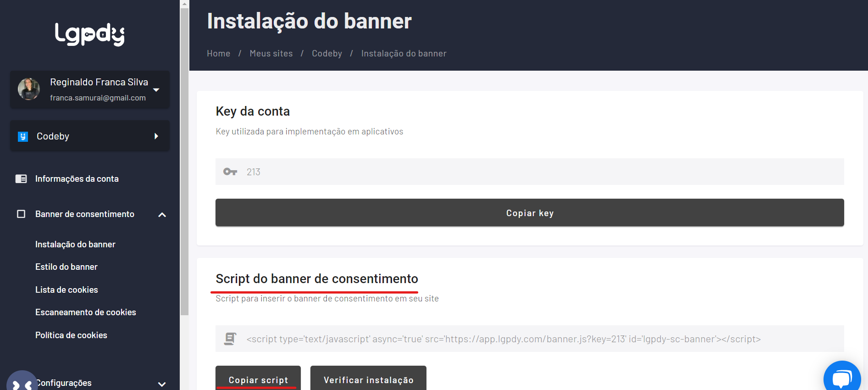Open Reginaldo Franca Silva profile avatar

[x=29, y=89]
